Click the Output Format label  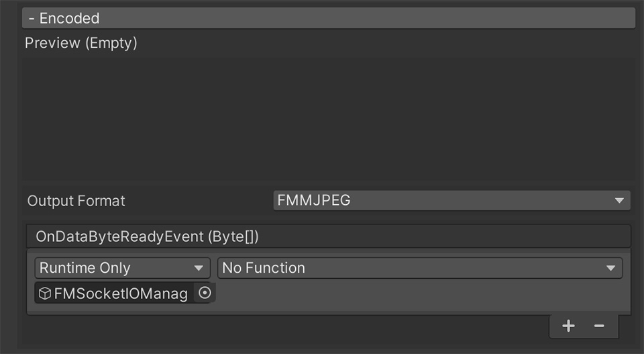[76, 201]
